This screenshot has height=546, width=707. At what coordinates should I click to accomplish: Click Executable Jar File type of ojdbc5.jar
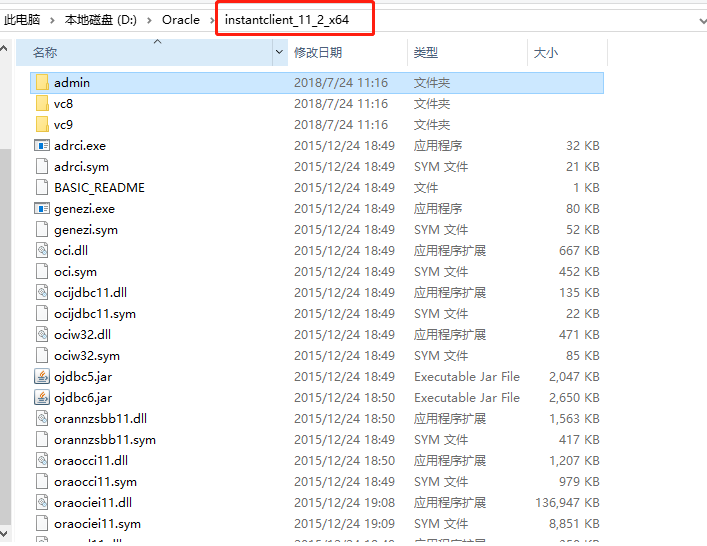click(x=467, y=376)
